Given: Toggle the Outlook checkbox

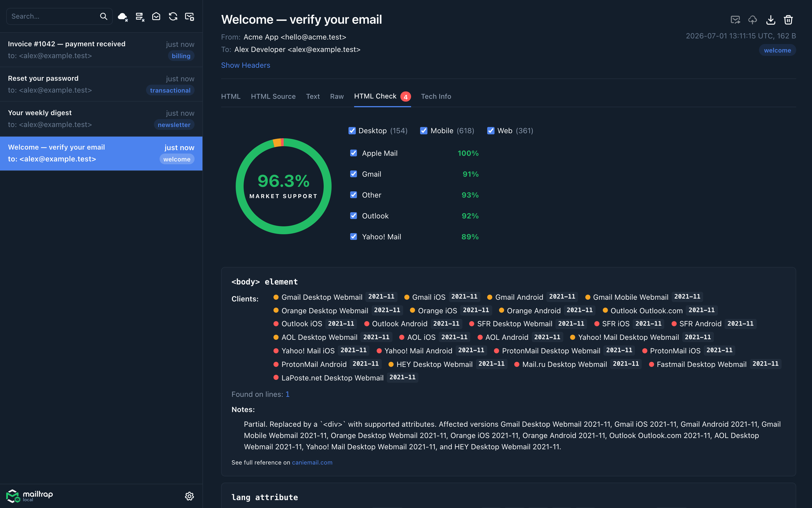Looking at the screenshot, I should tap(353, 215).
